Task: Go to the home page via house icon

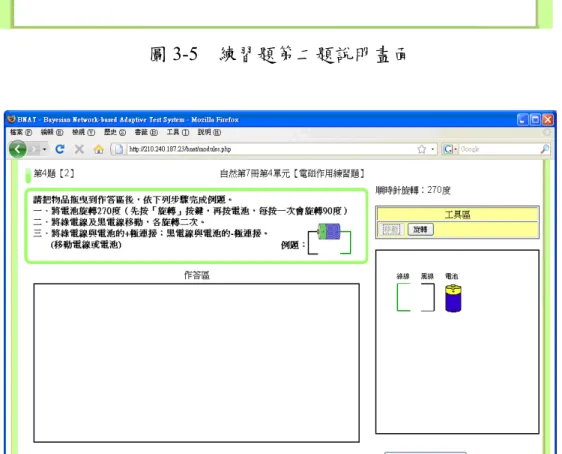Action: [x=99, y=149]
